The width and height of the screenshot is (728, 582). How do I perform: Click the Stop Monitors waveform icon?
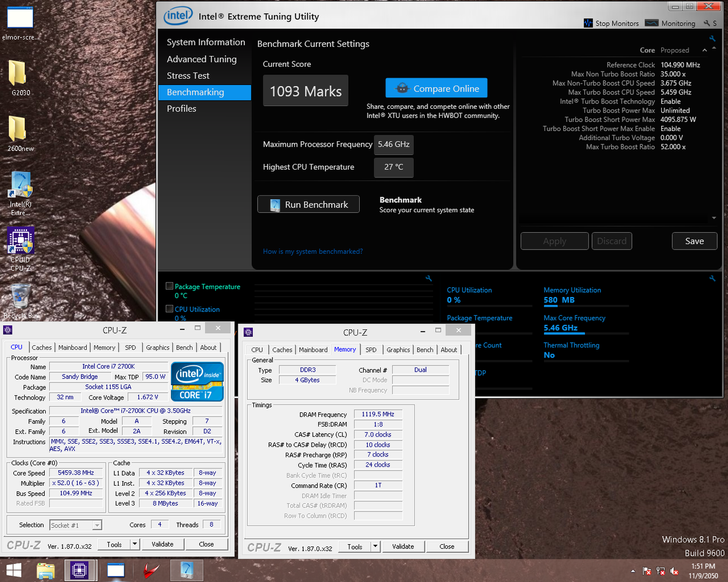click(588, 23)
